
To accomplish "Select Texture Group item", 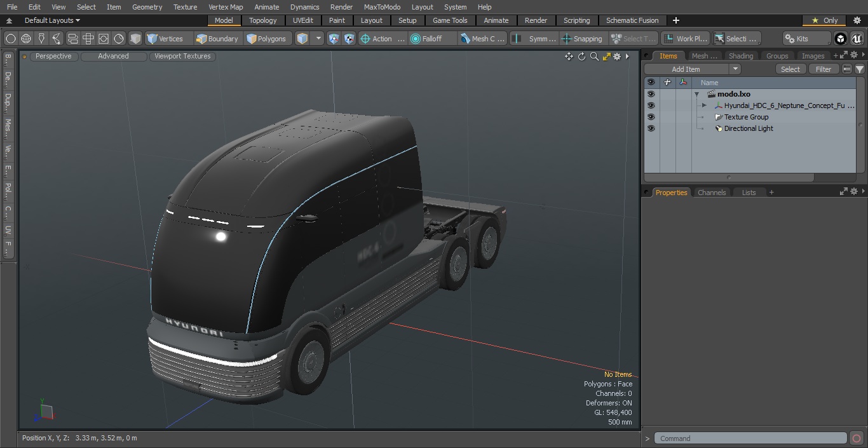I will click(x=746, y=117).
